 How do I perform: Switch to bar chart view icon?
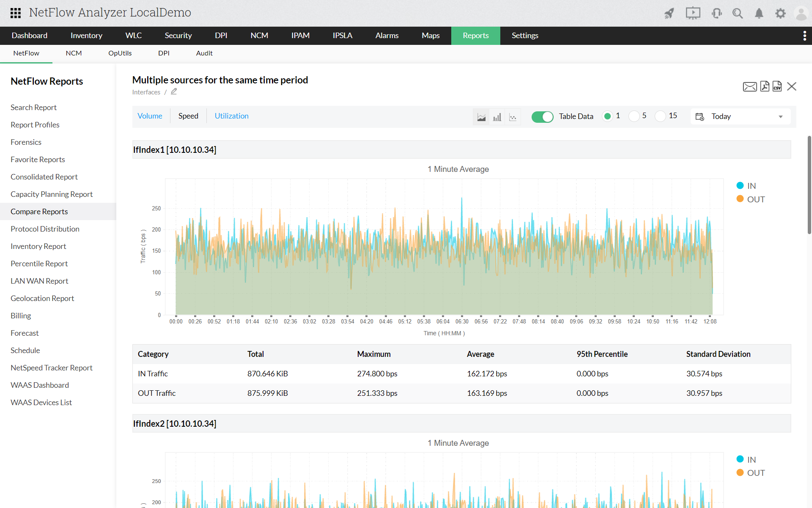(x=497, y=117)
